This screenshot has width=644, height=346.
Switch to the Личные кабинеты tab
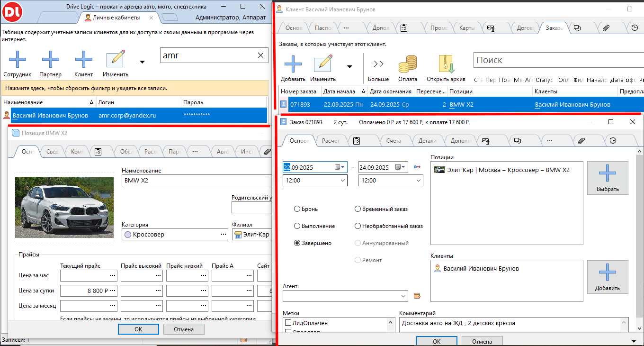click(x=116, y=18)
